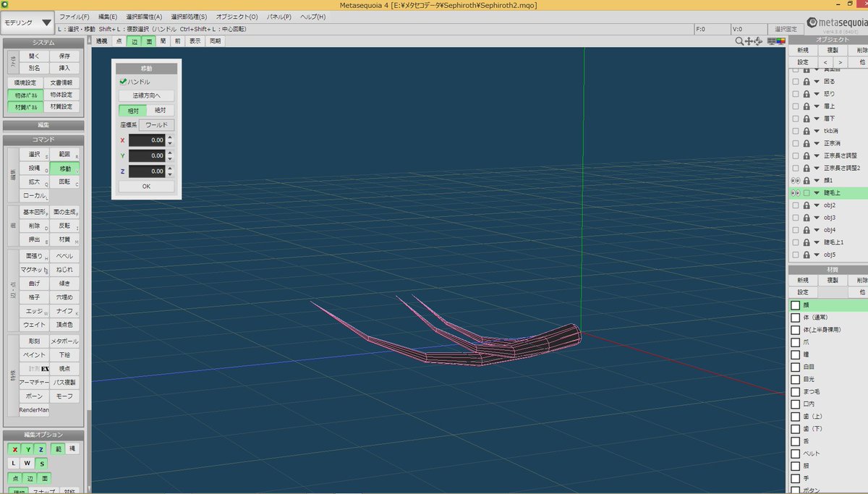The height and width of the screenshot is (494, 868).
Task: Open the オブジェクト(O) menu
Action: tap(237, 17)
